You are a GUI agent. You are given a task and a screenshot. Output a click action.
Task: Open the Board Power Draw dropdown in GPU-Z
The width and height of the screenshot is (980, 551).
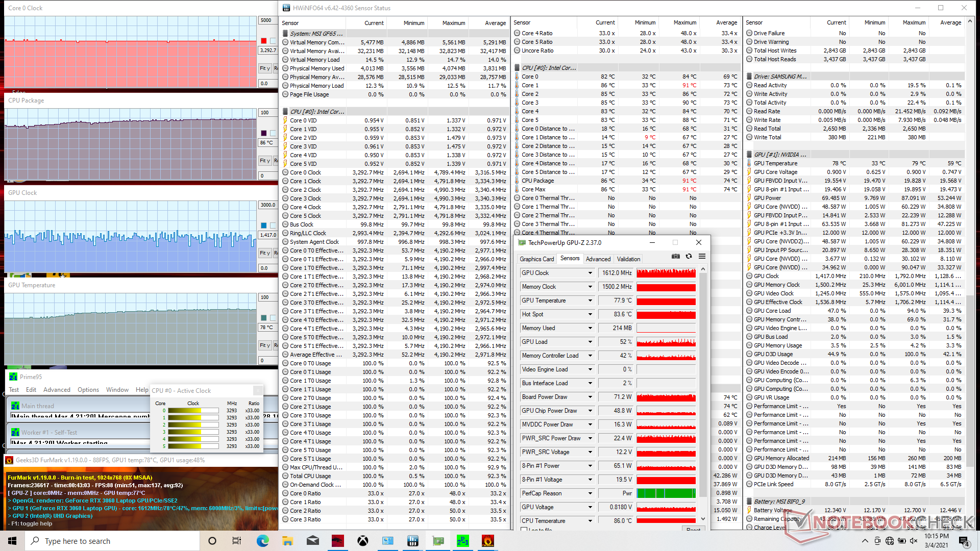coord(590,397)
